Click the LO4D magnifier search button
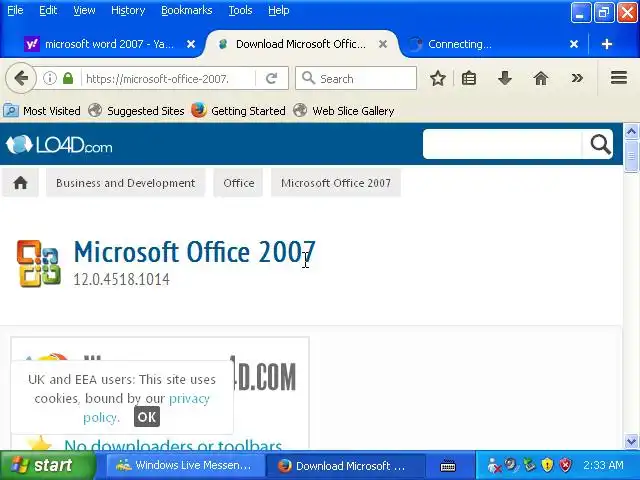Screen dimensions: 640x480 tap(599, 144)
